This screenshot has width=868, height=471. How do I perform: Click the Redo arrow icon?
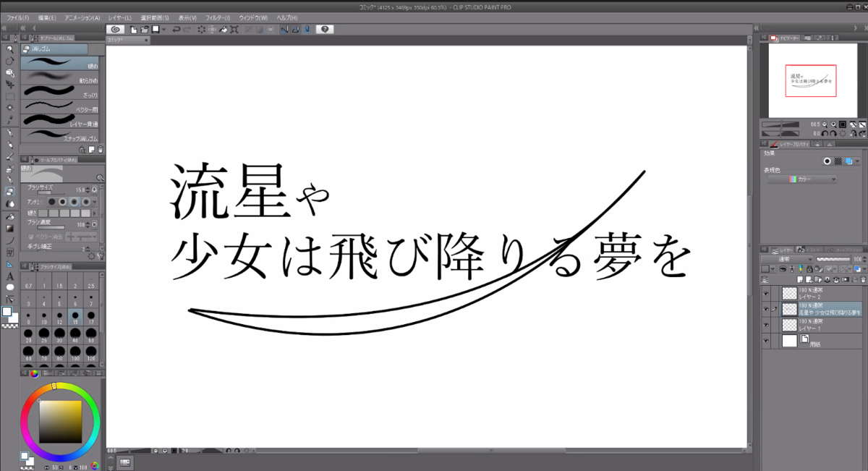tap(188, 29)
